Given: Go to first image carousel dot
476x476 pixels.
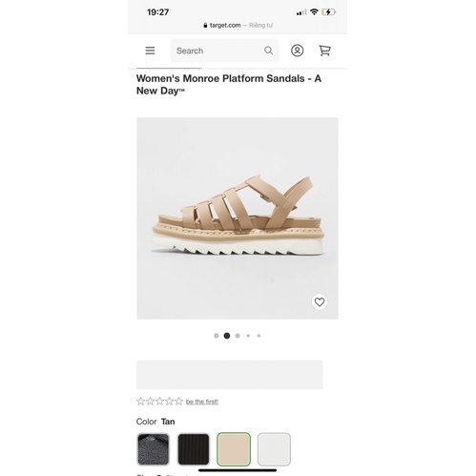Looking at the screenshot, I should pyautogui.click(x=217, y=336).
